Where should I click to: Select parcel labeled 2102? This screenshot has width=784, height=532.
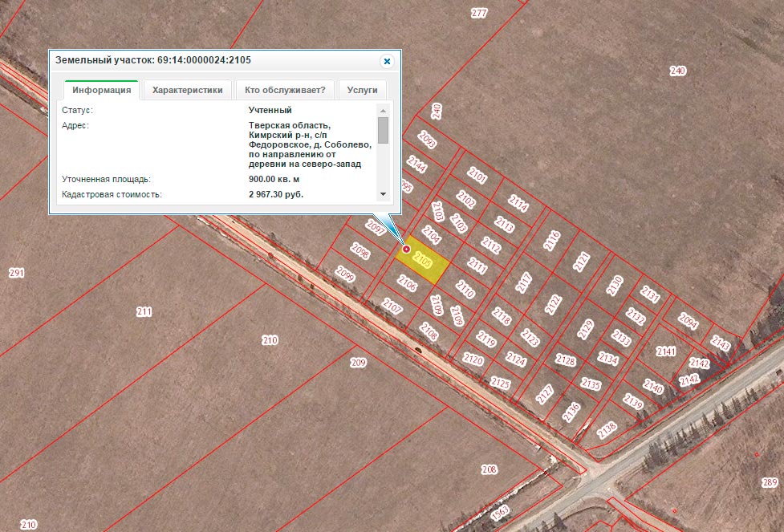pos(465,200)
